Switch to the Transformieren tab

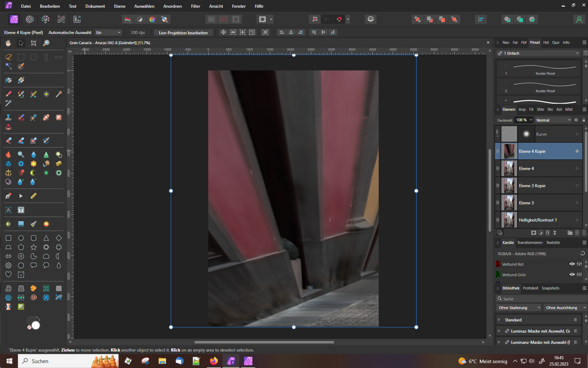point(530,243)
